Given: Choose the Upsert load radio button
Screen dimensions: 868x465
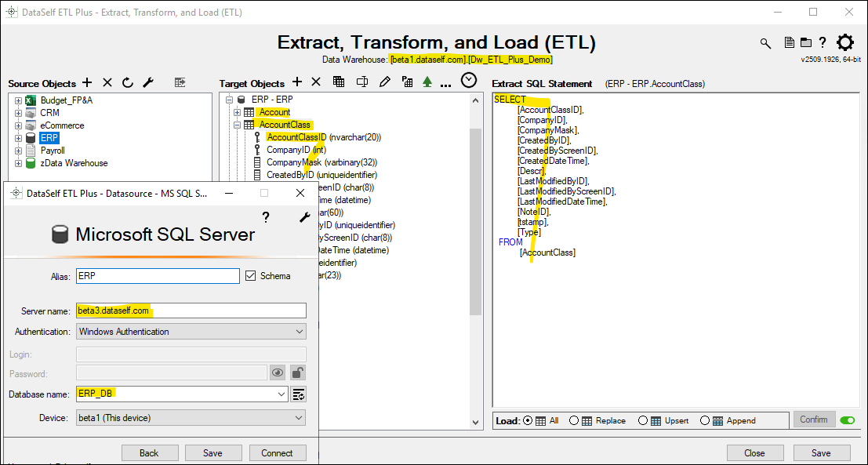Looking at the screenshot, I should point(643,420).
